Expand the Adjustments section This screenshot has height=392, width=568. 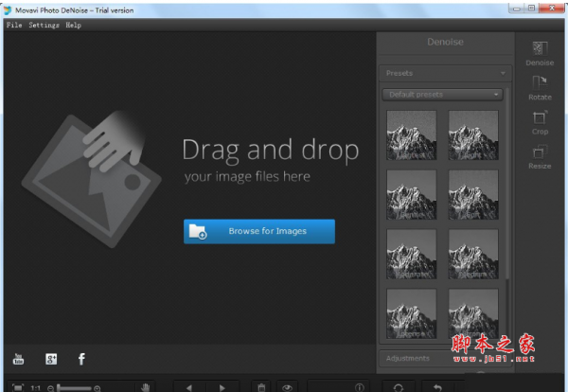point(445,358)
